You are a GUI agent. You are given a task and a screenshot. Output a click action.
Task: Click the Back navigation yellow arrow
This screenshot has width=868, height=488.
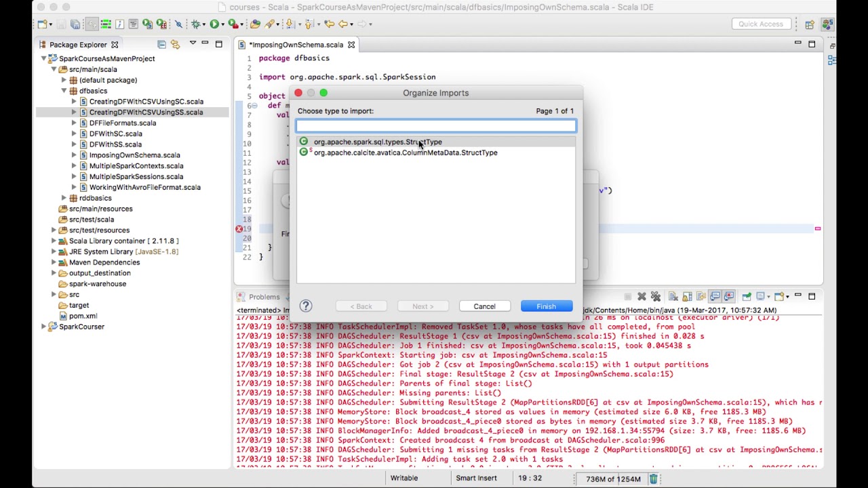343,24
